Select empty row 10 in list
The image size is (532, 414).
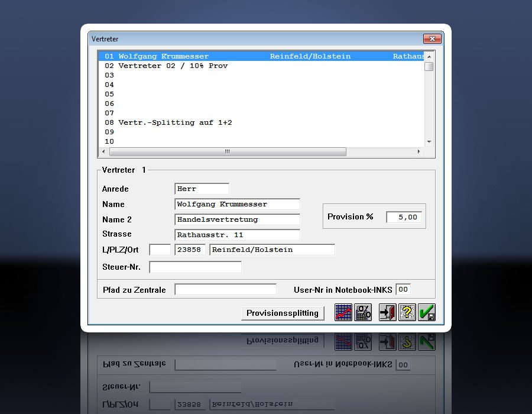pyautogui.click(x=261, y=141)
